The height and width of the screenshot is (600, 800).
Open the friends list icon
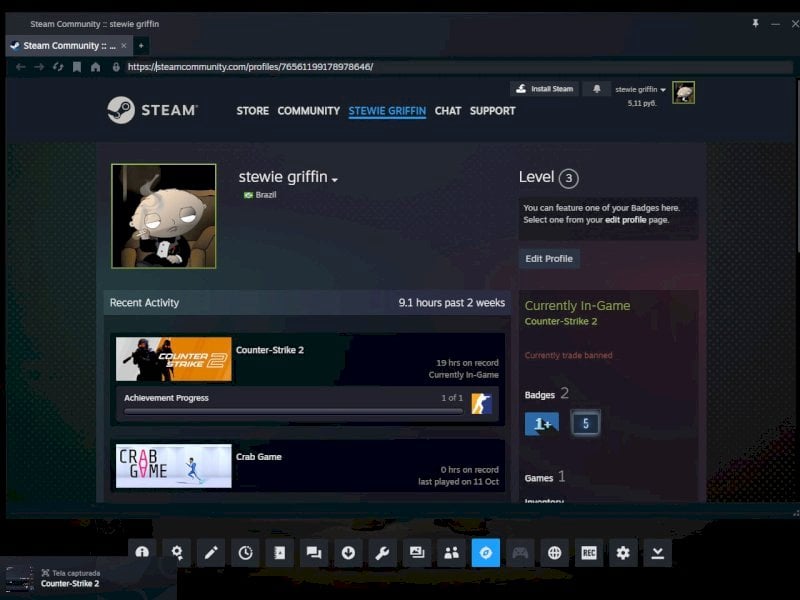pyautogui.click(x=452, y=553)
